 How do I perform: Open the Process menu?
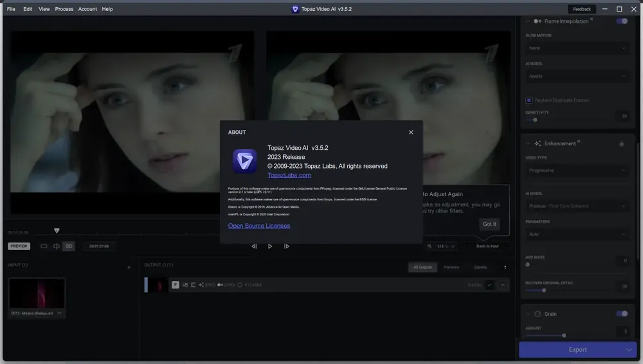click(64, 9)
